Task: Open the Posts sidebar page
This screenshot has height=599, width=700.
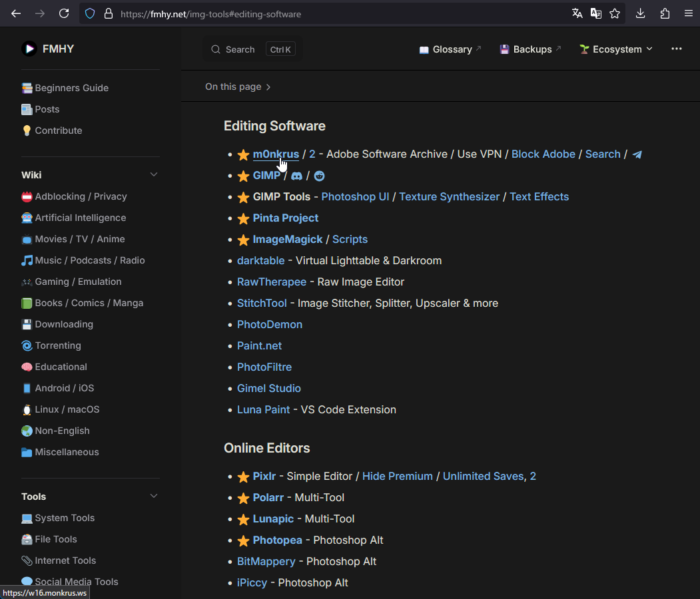Action: click(x=47, y=109)
